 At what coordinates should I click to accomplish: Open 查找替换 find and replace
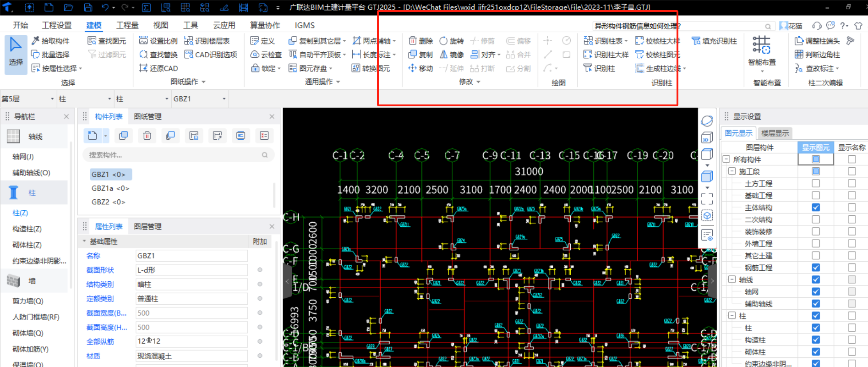(158, 55)
